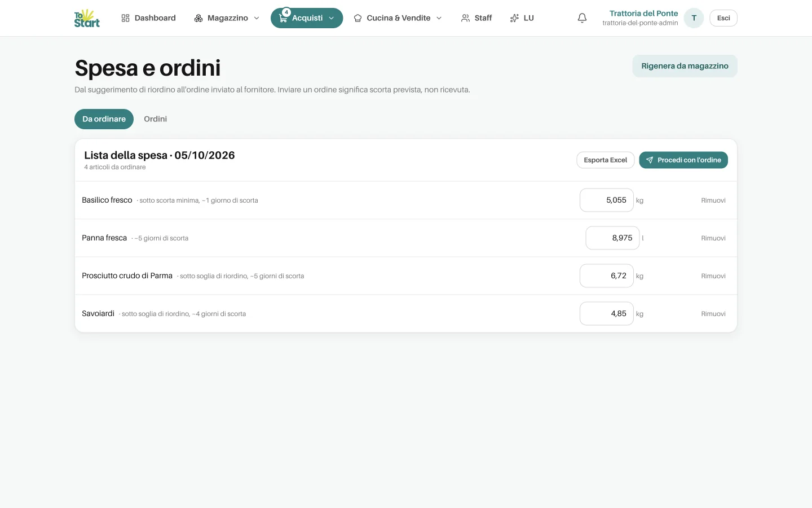812x508 pixels.
Task: Click the Panna fresca quantity field
Action: coord(612,238)
